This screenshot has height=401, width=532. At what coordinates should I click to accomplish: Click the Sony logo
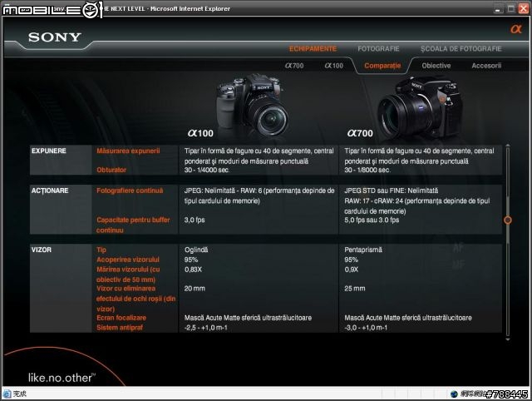coord(55,37)
